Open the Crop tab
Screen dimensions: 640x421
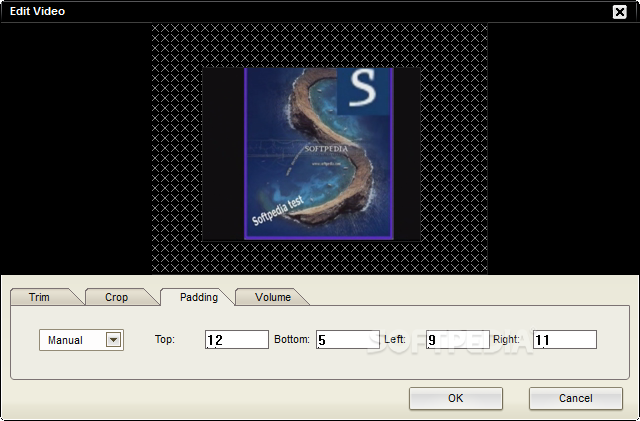116,297
